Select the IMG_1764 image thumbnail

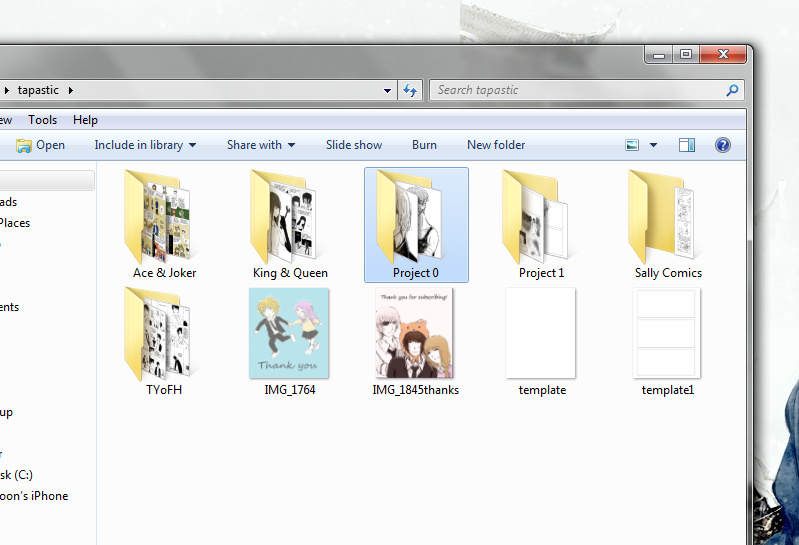(x=289, y=333)
